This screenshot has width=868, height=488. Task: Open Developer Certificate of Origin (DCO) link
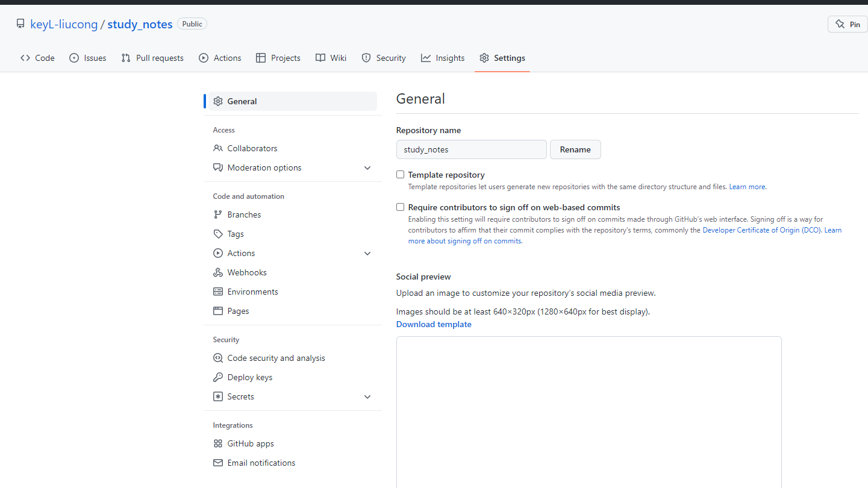[762, 230]
